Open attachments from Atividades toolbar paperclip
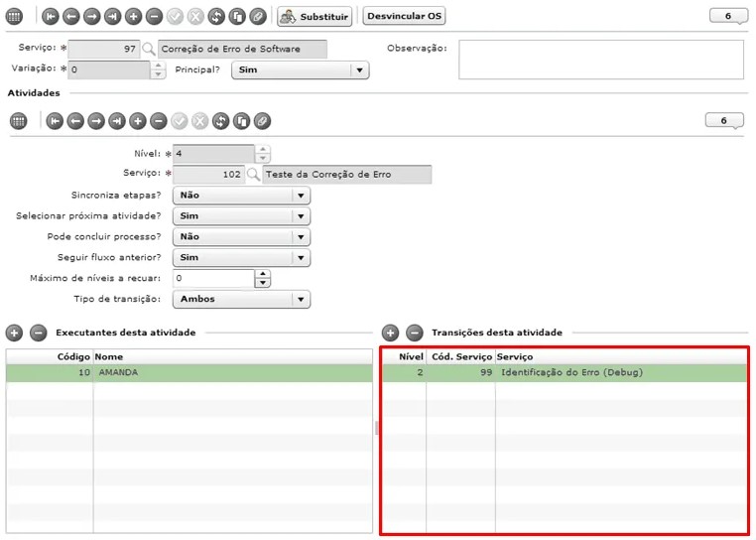Image resolution: width=756 pixels, height=540 pixels. pyautogui.click(x=262, y=121)
